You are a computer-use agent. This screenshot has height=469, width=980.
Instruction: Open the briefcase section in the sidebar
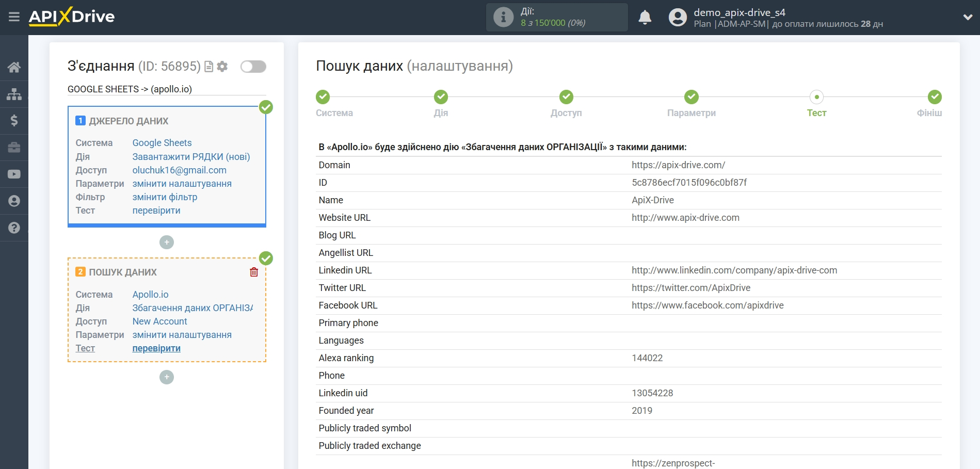click(14, 148)
